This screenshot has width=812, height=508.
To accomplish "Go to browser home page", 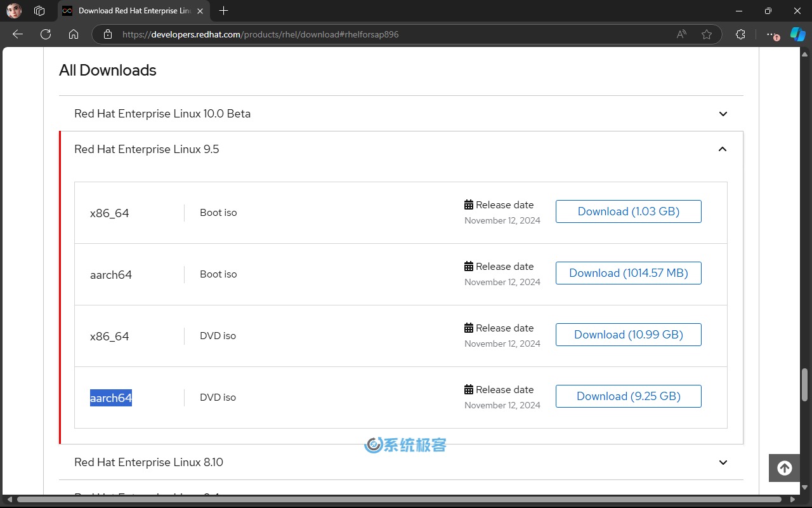I will tap(74, 34).
